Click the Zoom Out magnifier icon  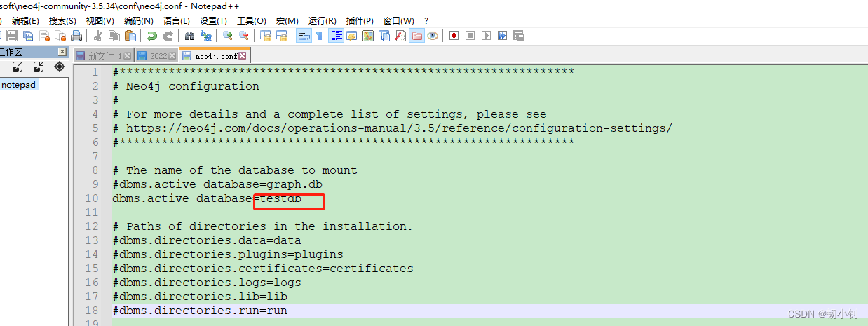point(244,35)
